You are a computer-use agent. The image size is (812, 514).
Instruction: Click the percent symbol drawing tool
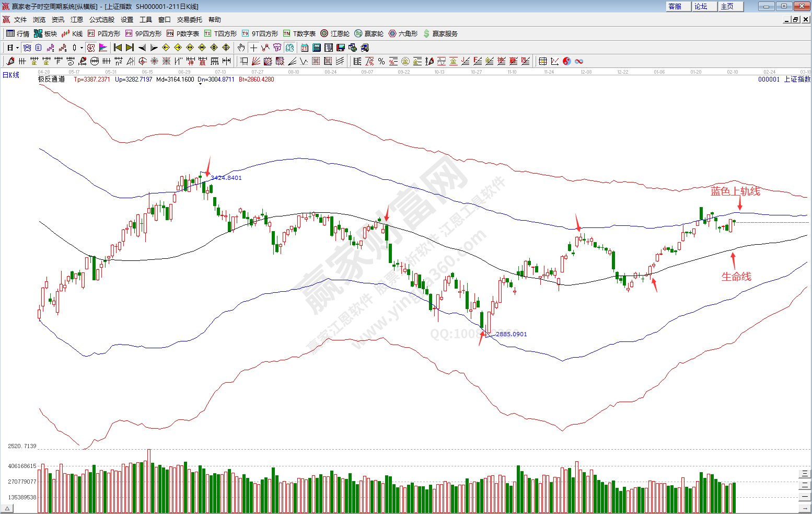381,61
